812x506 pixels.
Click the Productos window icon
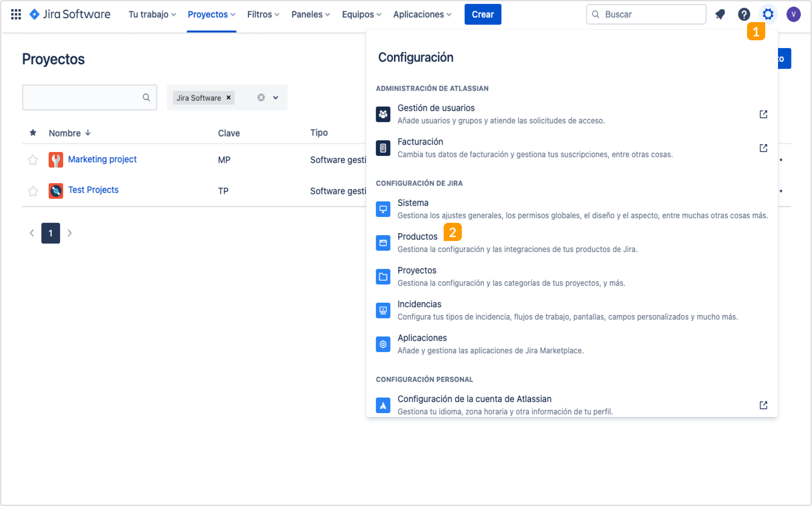click(383, 243)
